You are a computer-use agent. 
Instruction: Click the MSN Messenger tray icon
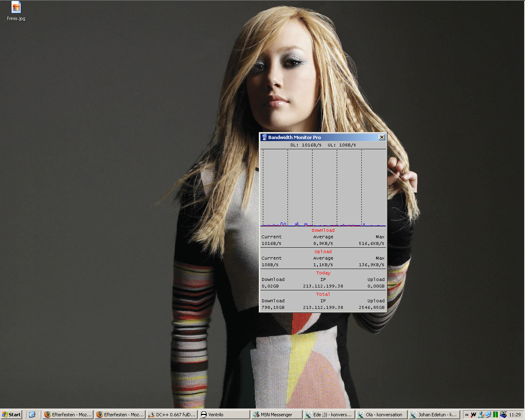point(481,415)
